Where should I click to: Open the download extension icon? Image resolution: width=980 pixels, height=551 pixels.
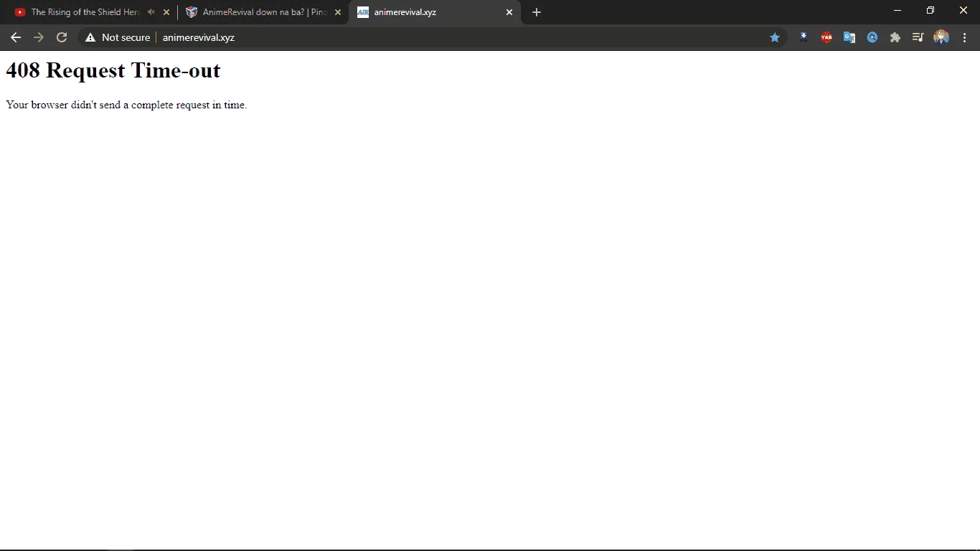point(804,37)
